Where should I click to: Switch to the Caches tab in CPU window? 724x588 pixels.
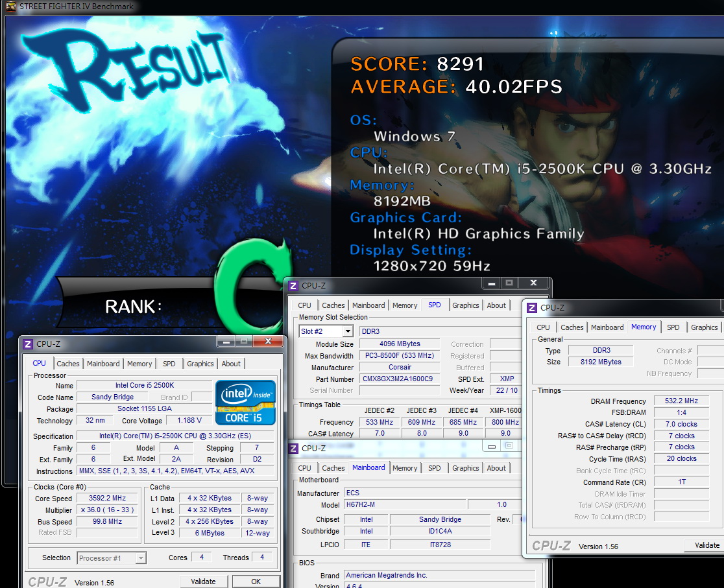[x=68, y=364]
